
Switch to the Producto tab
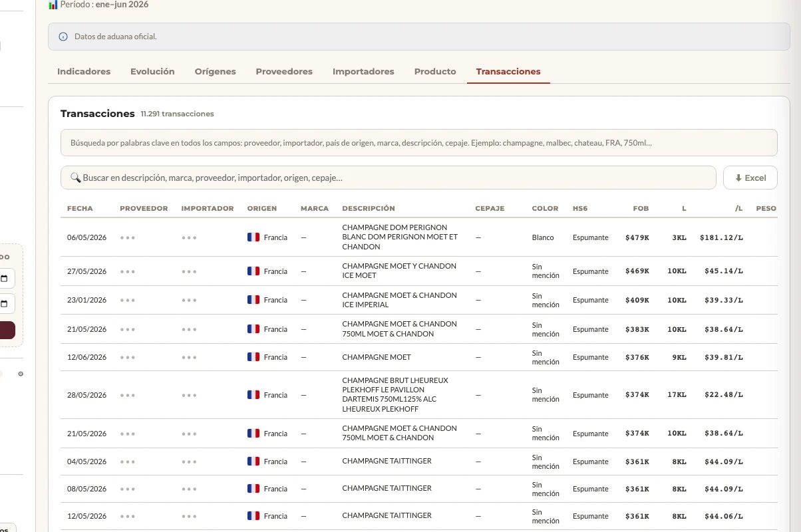pyautogui.click(x=435, y=71)
